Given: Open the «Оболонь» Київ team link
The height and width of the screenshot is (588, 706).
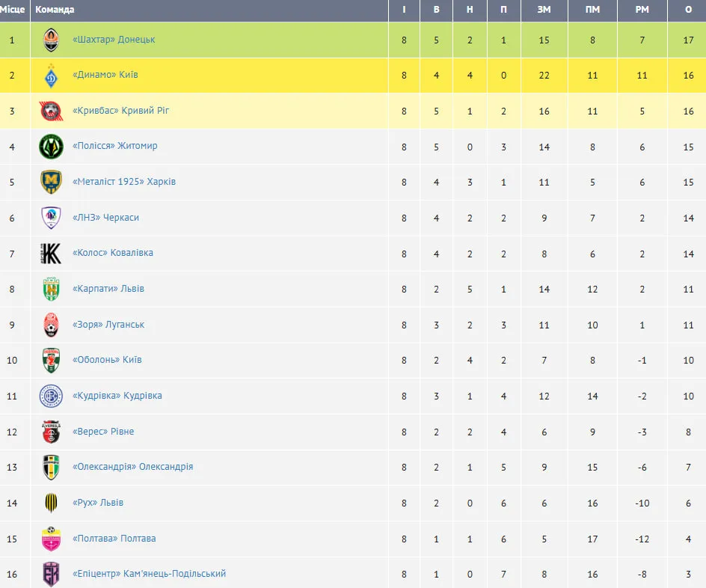Looking at the screenshot, I should (107, 360).
